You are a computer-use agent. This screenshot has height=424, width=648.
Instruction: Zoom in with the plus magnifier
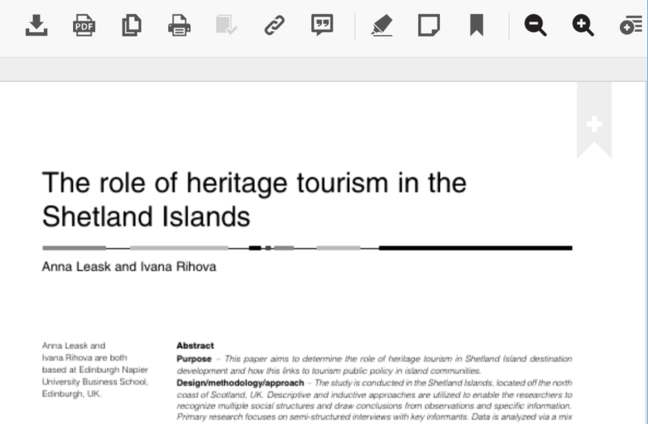click(583, 25)
